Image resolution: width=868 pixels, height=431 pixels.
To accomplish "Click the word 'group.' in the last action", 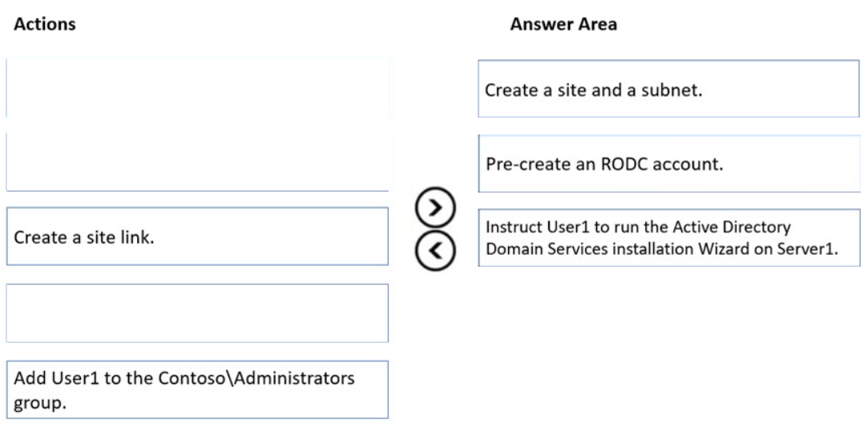I will (40, 403).
